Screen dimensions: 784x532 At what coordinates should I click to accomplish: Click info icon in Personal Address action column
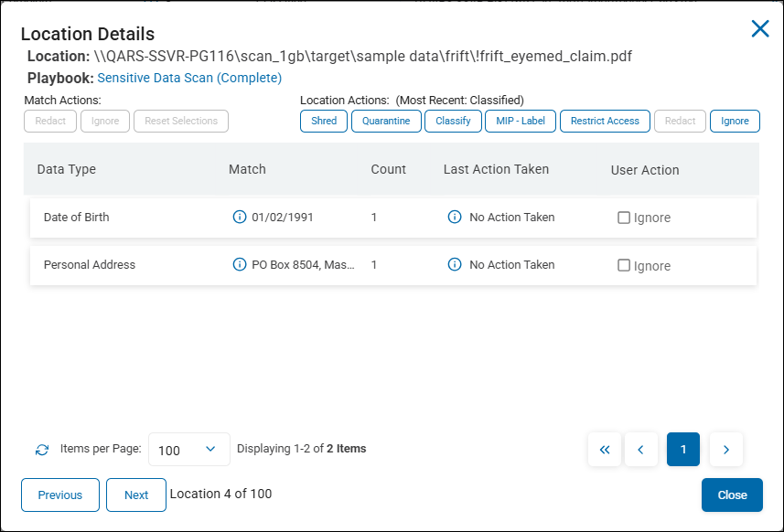click(x=454, y=265)
